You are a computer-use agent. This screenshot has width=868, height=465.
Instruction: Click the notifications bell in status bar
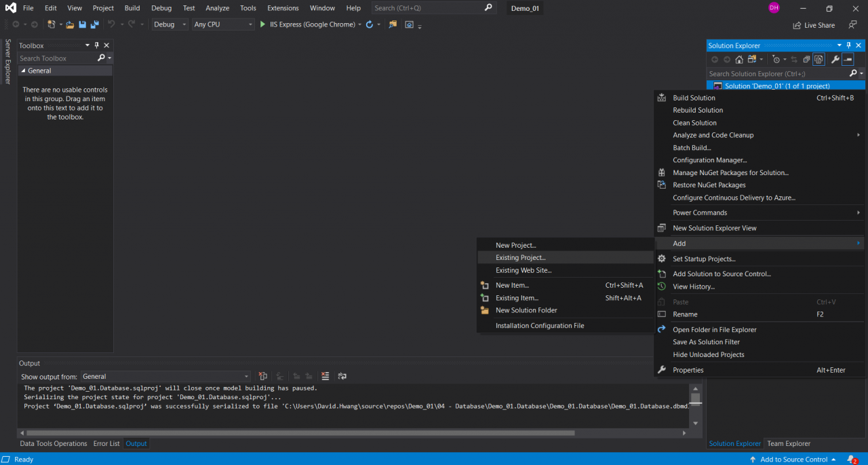(852, 460)
